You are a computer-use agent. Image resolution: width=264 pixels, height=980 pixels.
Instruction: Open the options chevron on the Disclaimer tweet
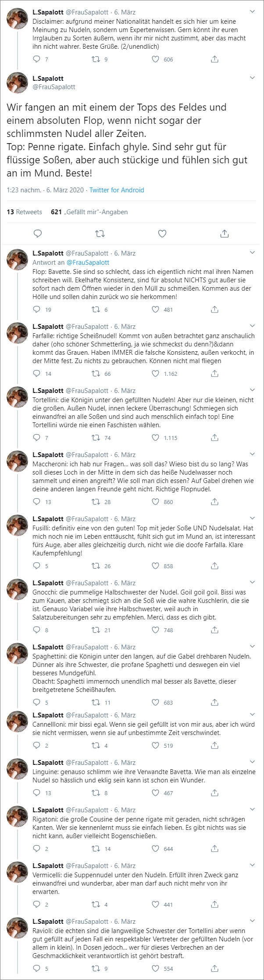point(252,12)
